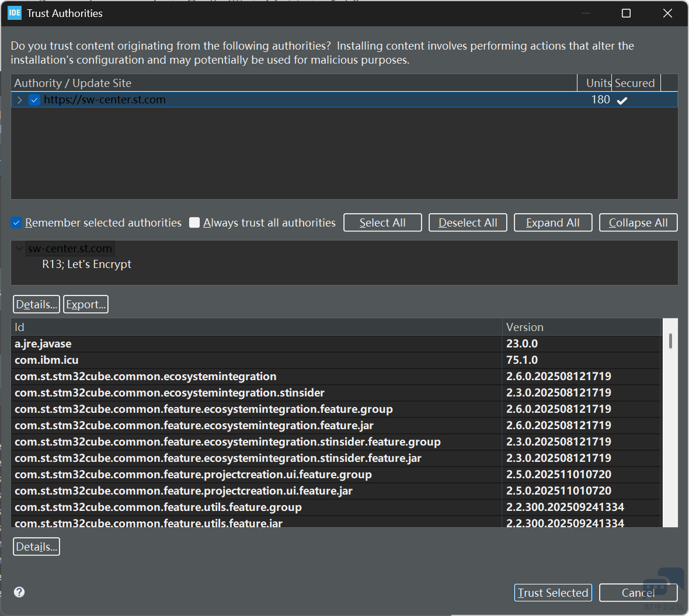Toggle Remember selected authorities checkbox
The height and width of the screenshot is (616, 689).
click(16, 222)
